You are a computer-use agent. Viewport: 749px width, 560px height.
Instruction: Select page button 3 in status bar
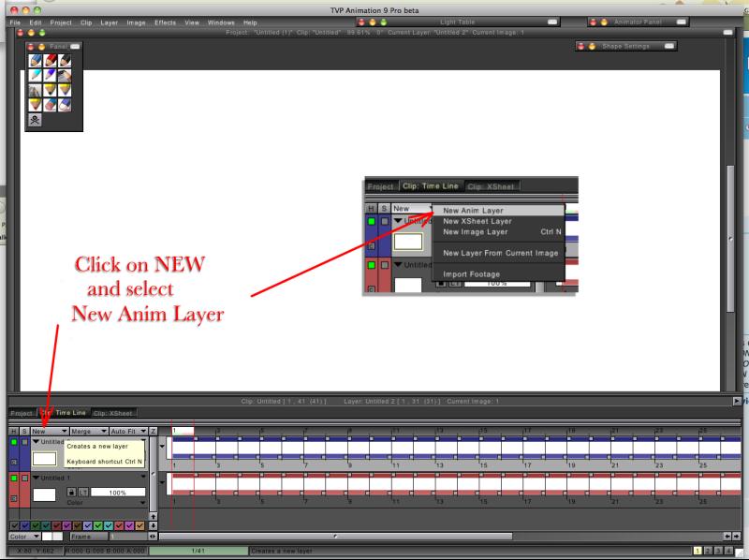tap(718, 551)
